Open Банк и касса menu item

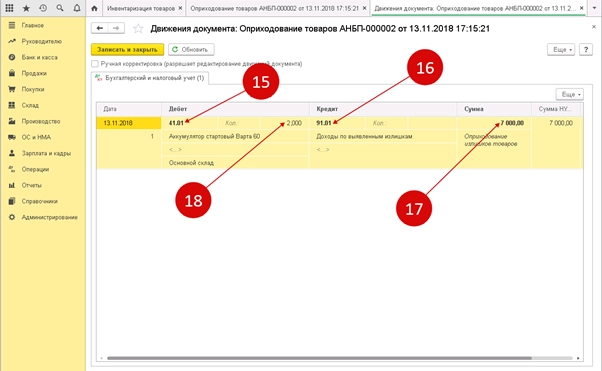(40, 57)
